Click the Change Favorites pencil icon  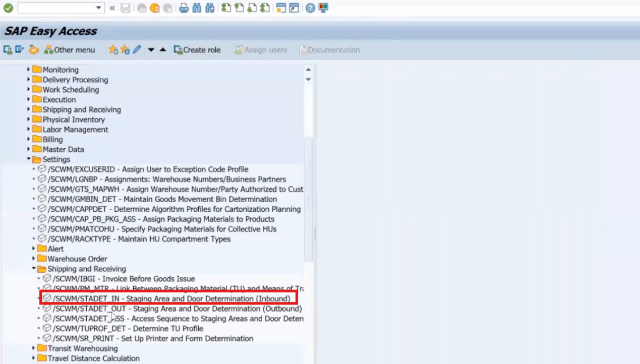tap(137, 49)
